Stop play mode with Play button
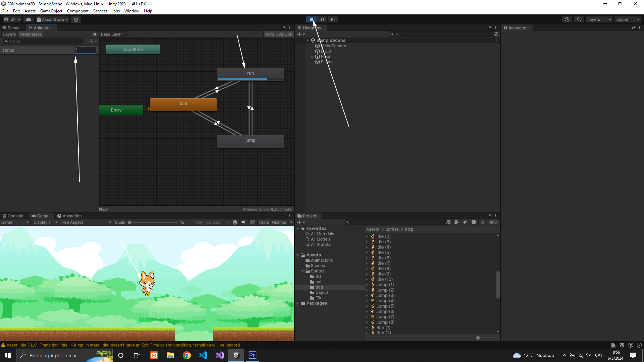This screenshot has width=644, height=362. click(311, 19)
